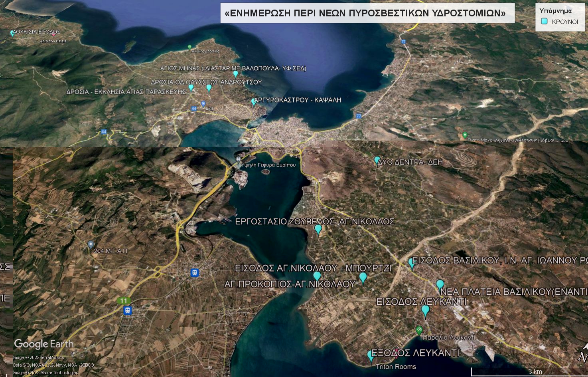Click the cyan ΚΡΟΥΝΟΙ legend swatch
The height and width of the screenshot is (377, 588).
[544, 22]
